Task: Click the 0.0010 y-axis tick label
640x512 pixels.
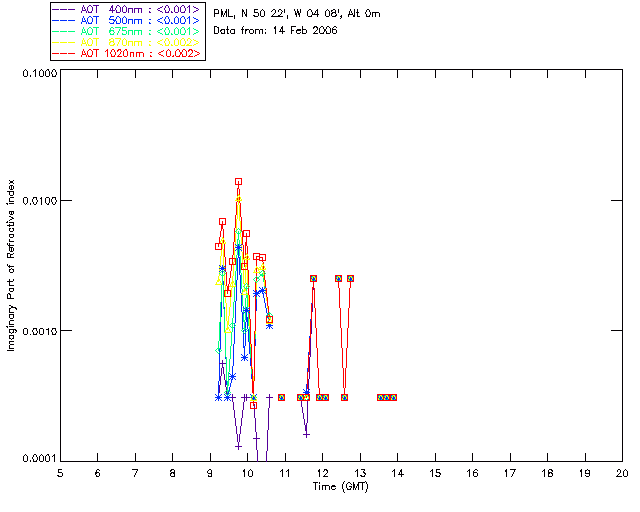Action: point(40,331)
